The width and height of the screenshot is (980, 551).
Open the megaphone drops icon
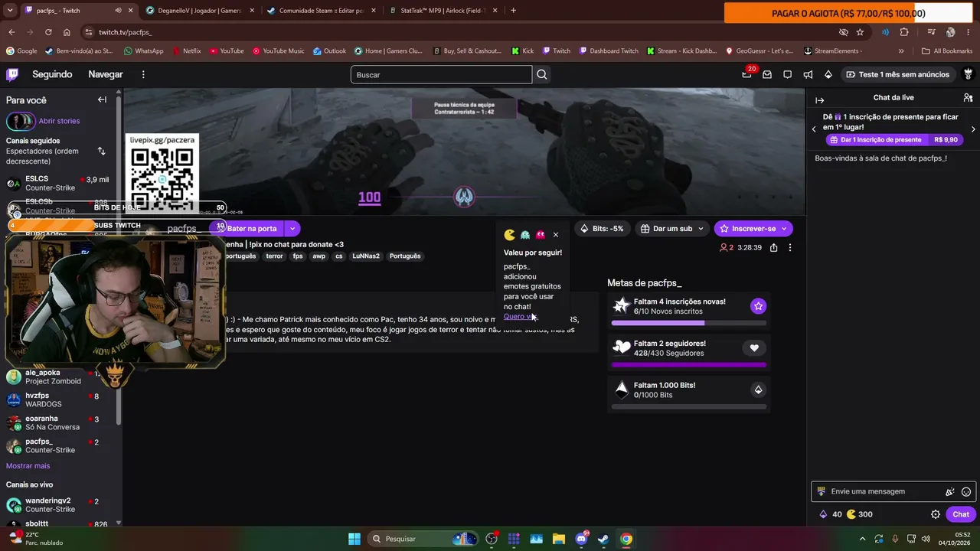point(808,74)
